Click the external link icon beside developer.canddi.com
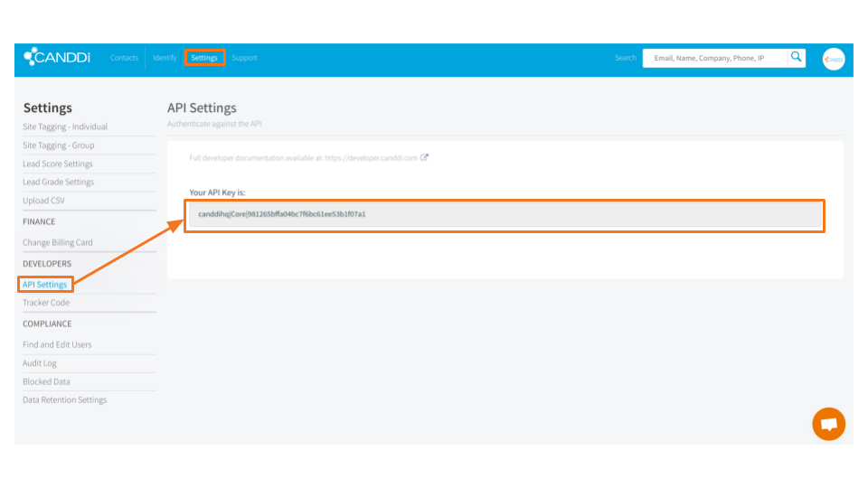 coord(424,157)
